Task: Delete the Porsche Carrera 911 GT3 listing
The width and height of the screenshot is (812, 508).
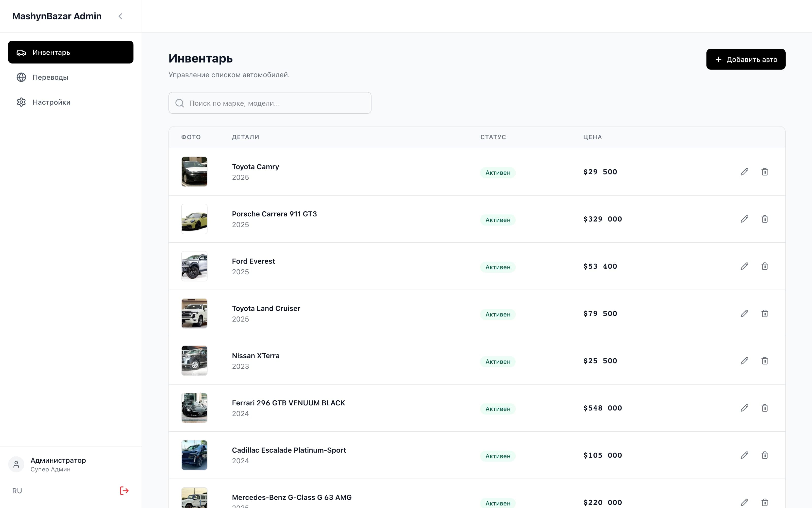Action: (x=765, y=219)
